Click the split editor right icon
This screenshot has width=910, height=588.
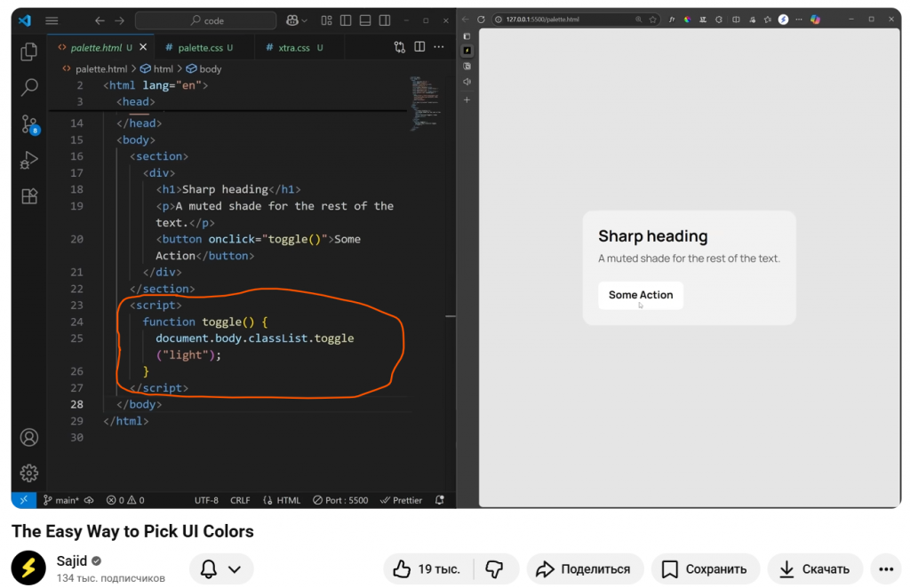coord(419,47)
